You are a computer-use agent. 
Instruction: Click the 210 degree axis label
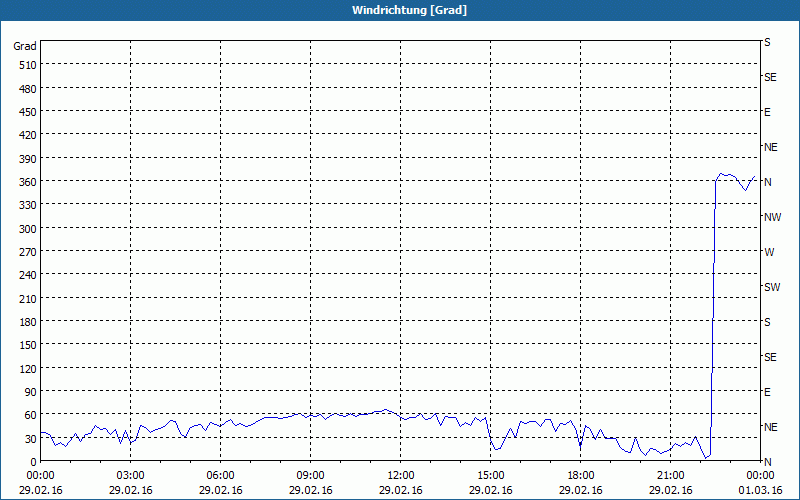click(x=29, y=298)
